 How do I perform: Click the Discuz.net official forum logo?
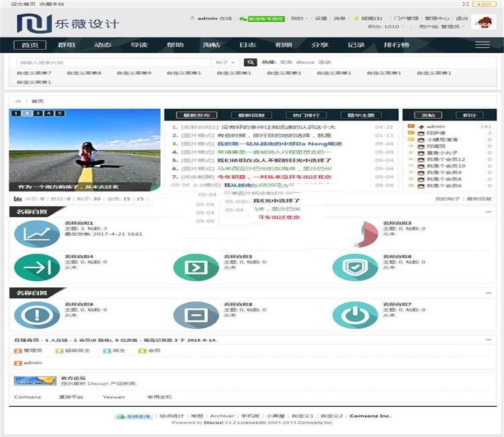(35, 381)
